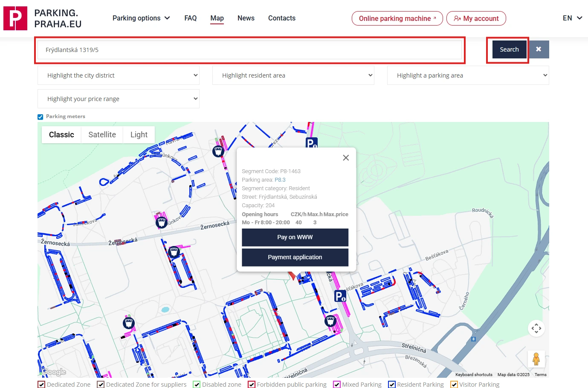Image resolution: width=588 pixels, height=388 pixels.
Task: Click the Capacity: 204 text
Action: pyautogui.click(x=258, y=206)
